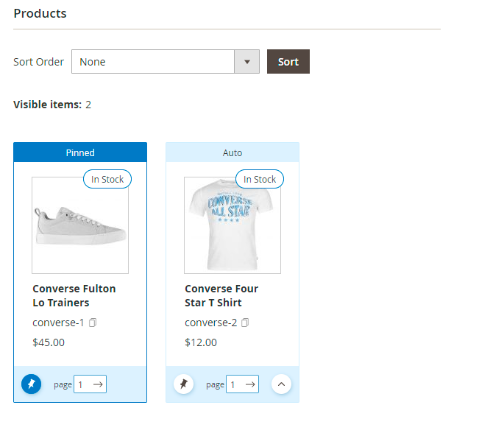
Task: Click the page arrow on the T Shirt card
Action: tap(251, 384)
